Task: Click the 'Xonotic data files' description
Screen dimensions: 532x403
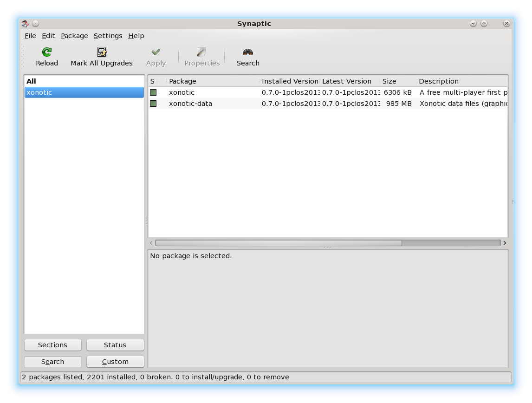Action: (x=463, y=104)
